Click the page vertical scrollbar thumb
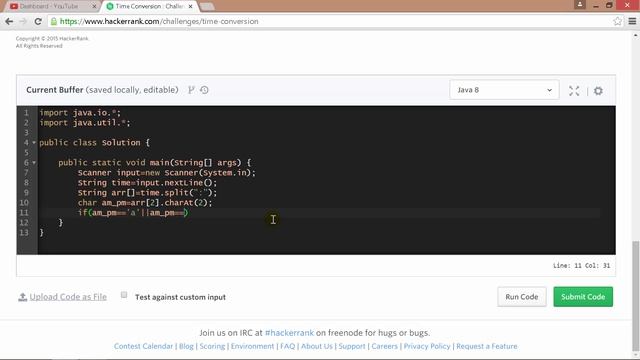This screenshot has height=360, width=640. [636, 297]
